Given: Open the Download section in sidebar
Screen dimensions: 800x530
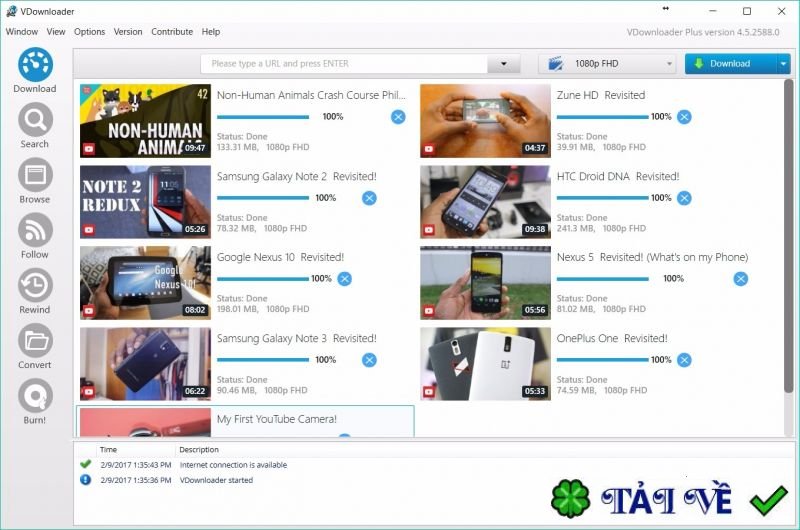Looking at the screenshot, I should pos(34,66).
